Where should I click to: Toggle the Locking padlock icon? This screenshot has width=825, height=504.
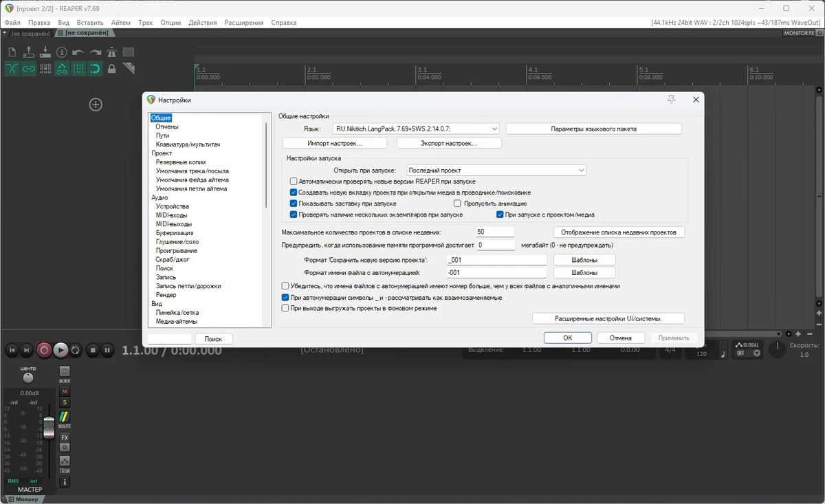click(x=111, y=69)
